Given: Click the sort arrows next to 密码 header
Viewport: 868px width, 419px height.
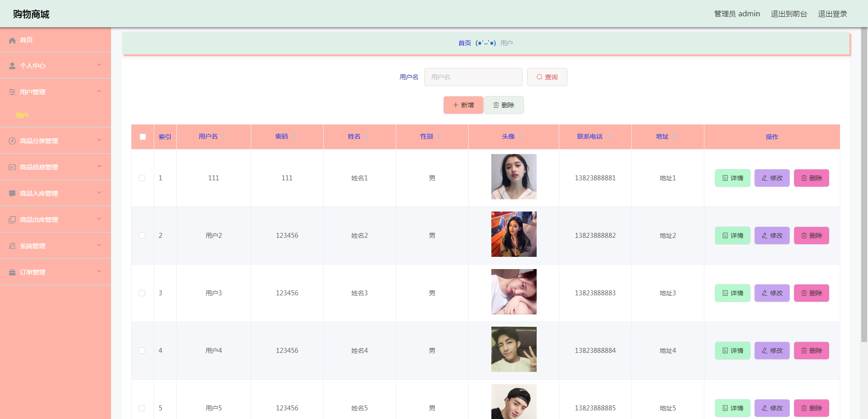Looking at the screenshot, I should [294, 137].
